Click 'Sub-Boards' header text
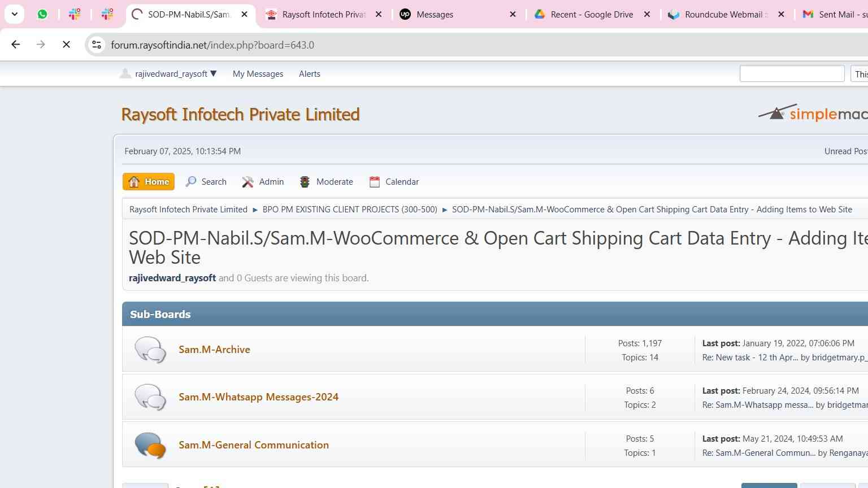 pos(160,315)
